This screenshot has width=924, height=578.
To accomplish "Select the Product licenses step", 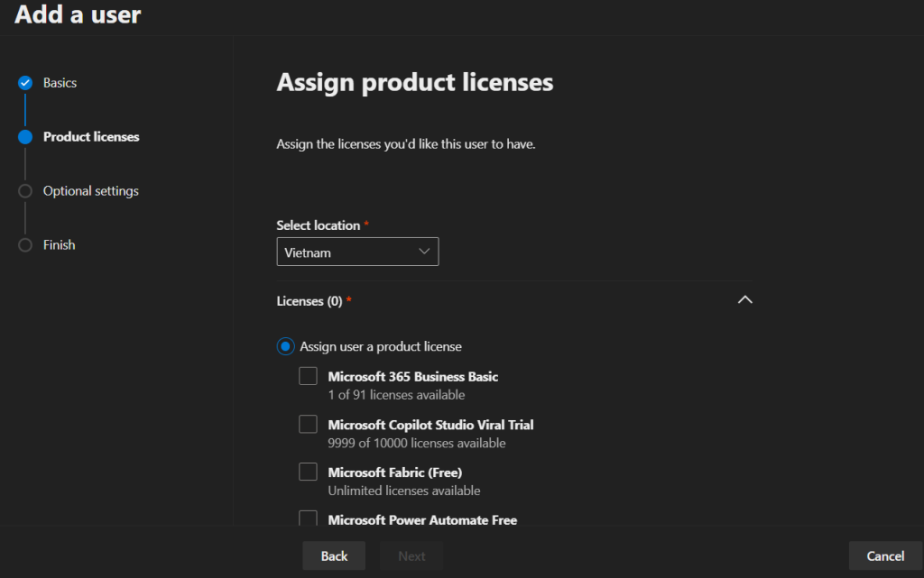I will coord(91,137).
